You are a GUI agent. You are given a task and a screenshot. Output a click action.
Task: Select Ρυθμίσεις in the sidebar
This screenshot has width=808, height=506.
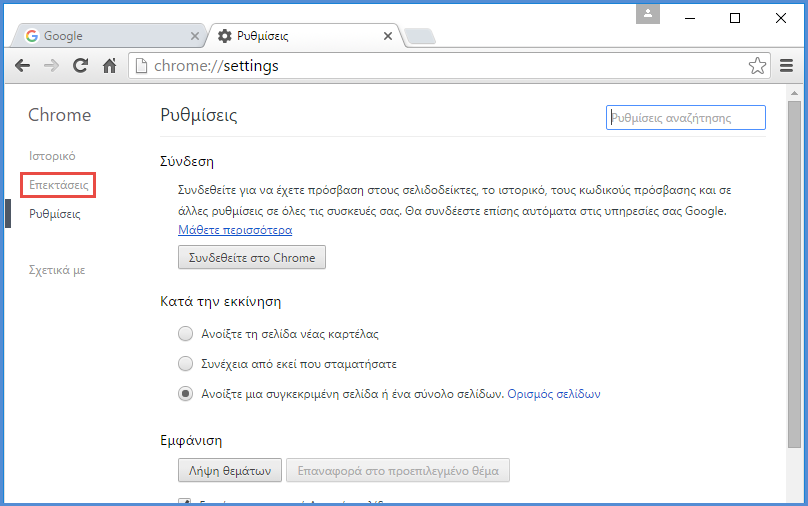coord(55,214)
